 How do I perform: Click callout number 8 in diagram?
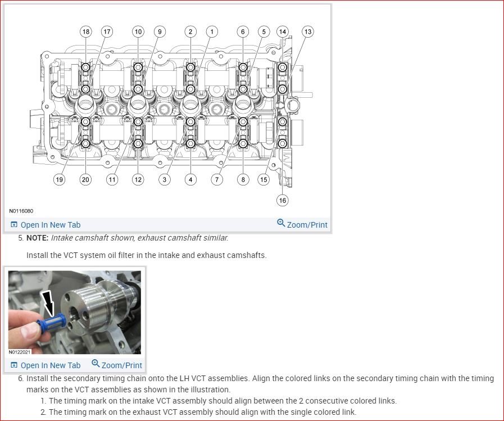click(x=243, y=179)
